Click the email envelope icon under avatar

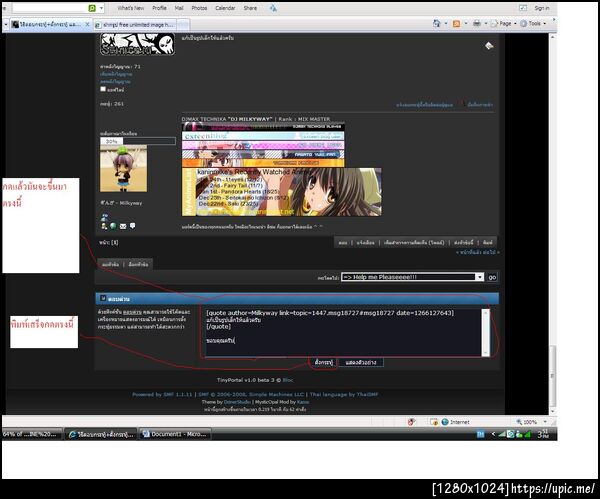pos(123,226)
